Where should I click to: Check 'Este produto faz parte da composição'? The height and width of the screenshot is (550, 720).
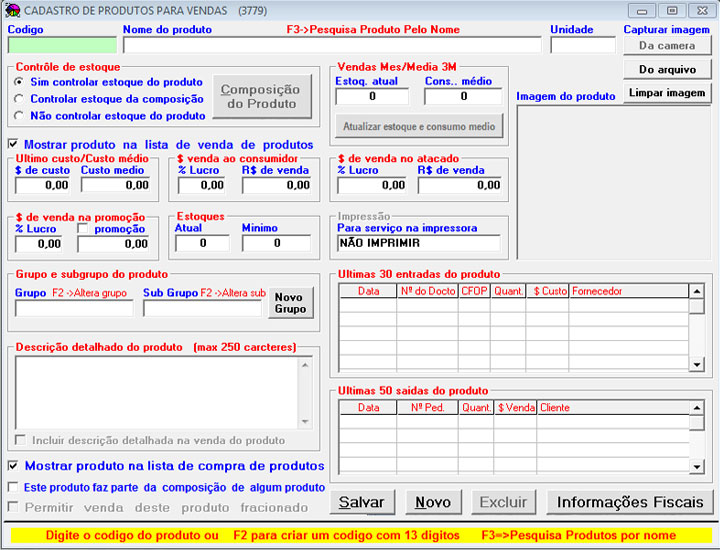(x=13, y=487)
